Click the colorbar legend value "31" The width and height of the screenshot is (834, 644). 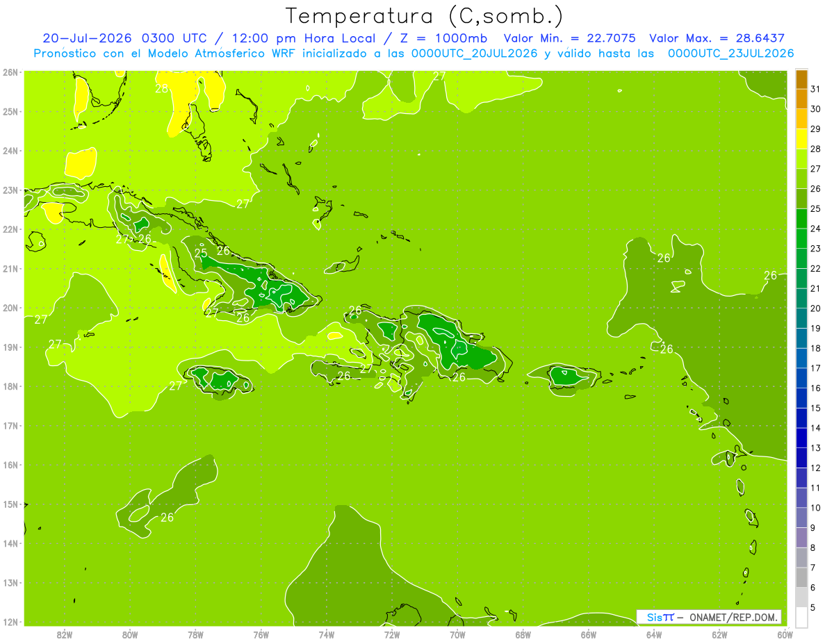[816, 89]
